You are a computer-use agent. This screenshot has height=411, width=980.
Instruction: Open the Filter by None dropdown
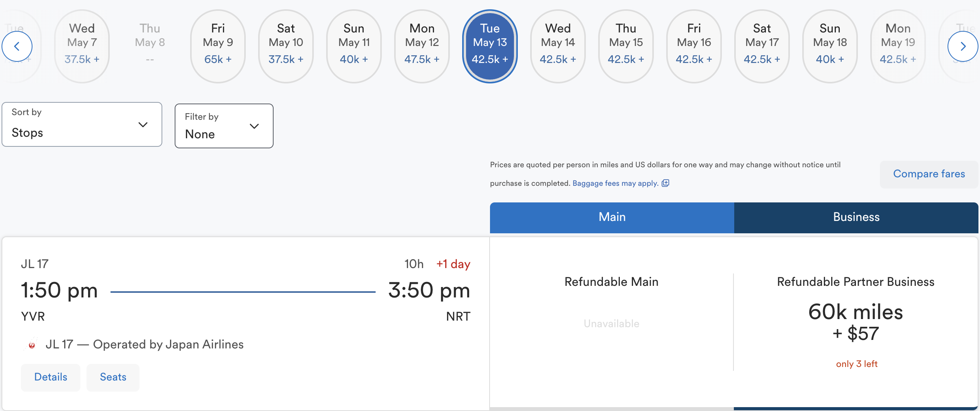coord(224,126)
